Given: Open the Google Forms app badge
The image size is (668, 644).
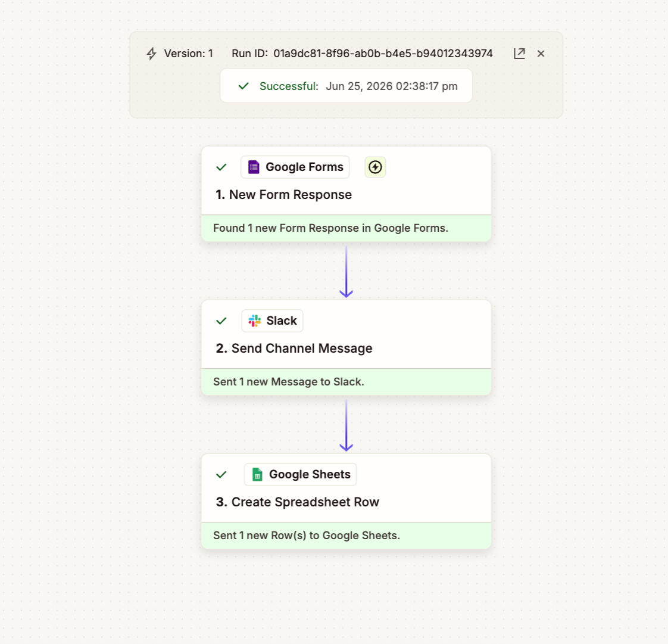Looking at the screenshot, I should pyautogui.click(x=295, y=167).
